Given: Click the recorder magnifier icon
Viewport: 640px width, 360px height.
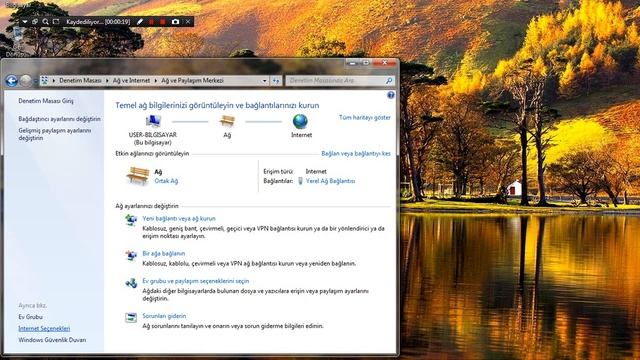Looking at the screenshot, I should coord(45,22).
